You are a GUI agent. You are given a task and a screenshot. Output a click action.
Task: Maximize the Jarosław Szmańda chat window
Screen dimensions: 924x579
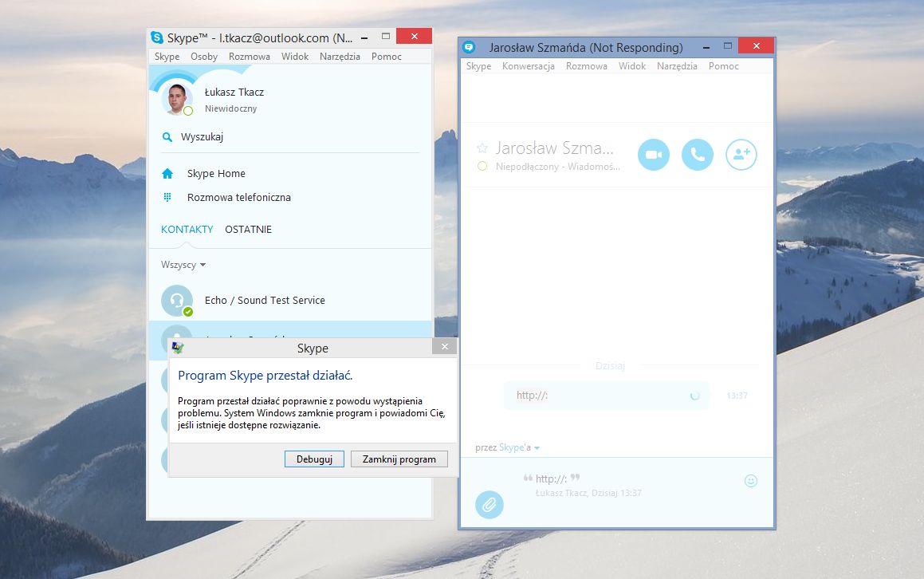(x=728, y=46)
